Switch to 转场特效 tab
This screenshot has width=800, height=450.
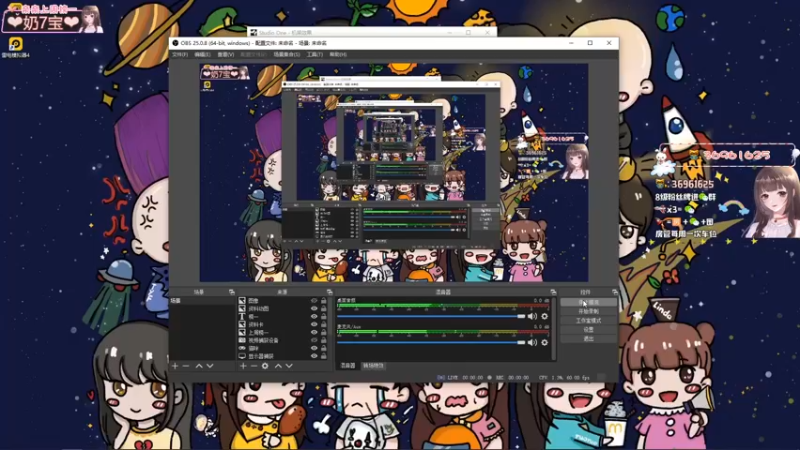tap(373, 366)
